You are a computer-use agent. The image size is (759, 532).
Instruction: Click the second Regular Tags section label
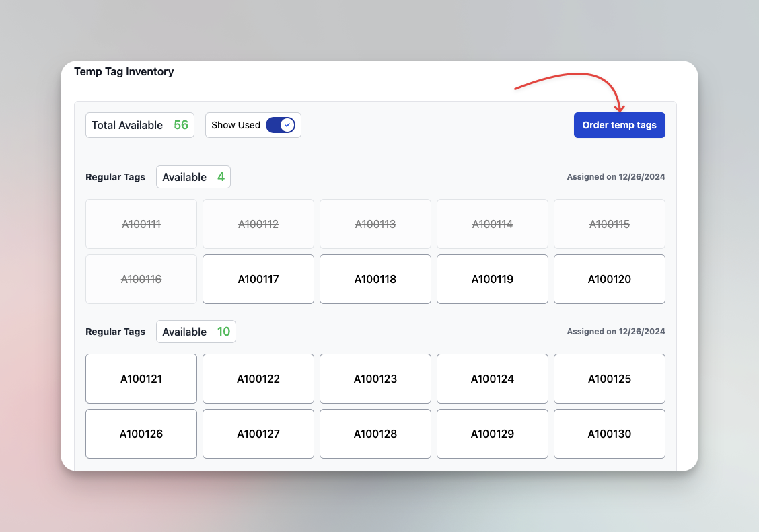pyautogui.click(x=115, y=331)
